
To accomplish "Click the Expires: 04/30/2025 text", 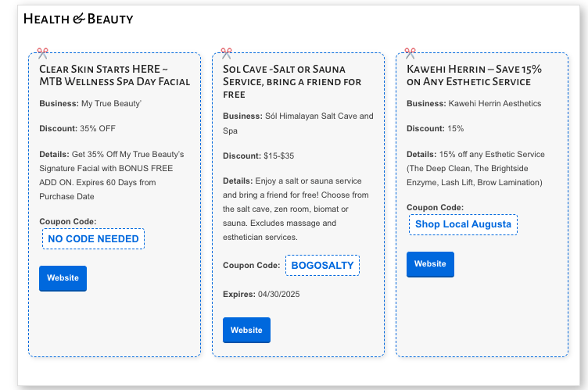I will click(x=261, y=294).
